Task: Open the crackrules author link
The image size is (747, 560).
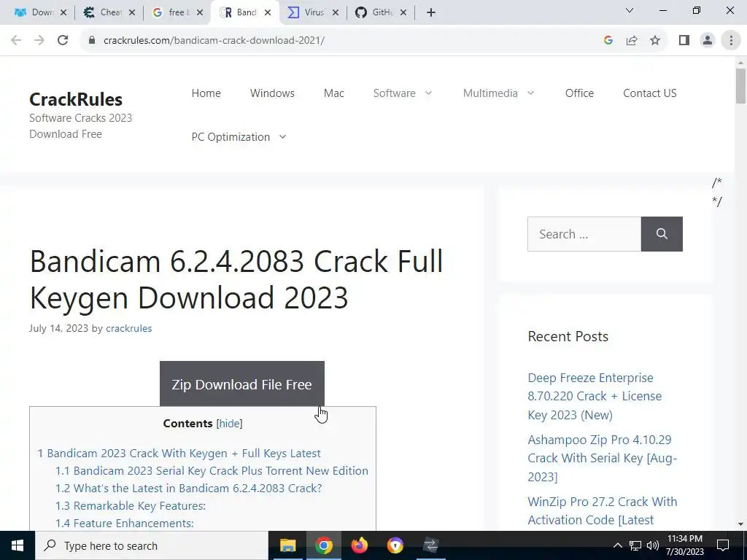Action: 128,329
